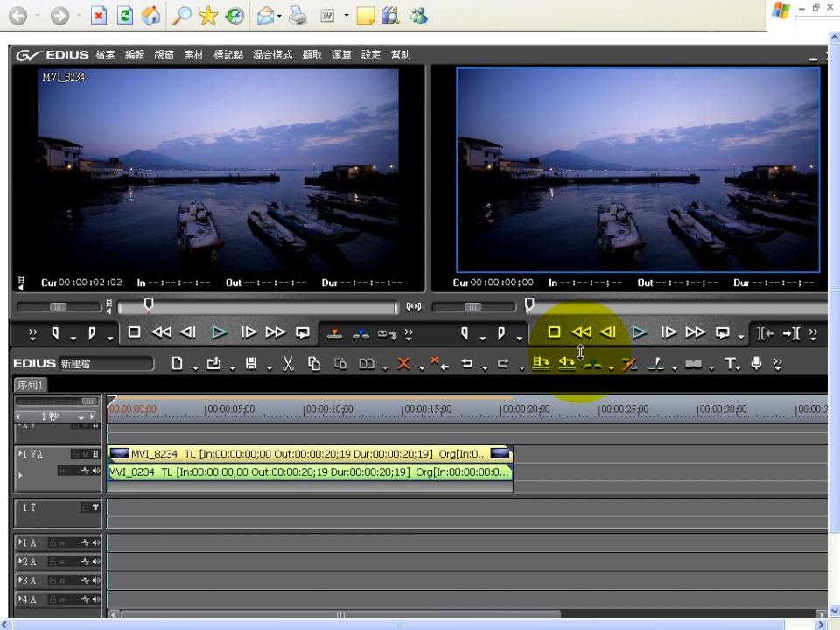Screen dimensions: 840x630
Task: Click the Undo arrow icon
Action: [x=467, y=363]
